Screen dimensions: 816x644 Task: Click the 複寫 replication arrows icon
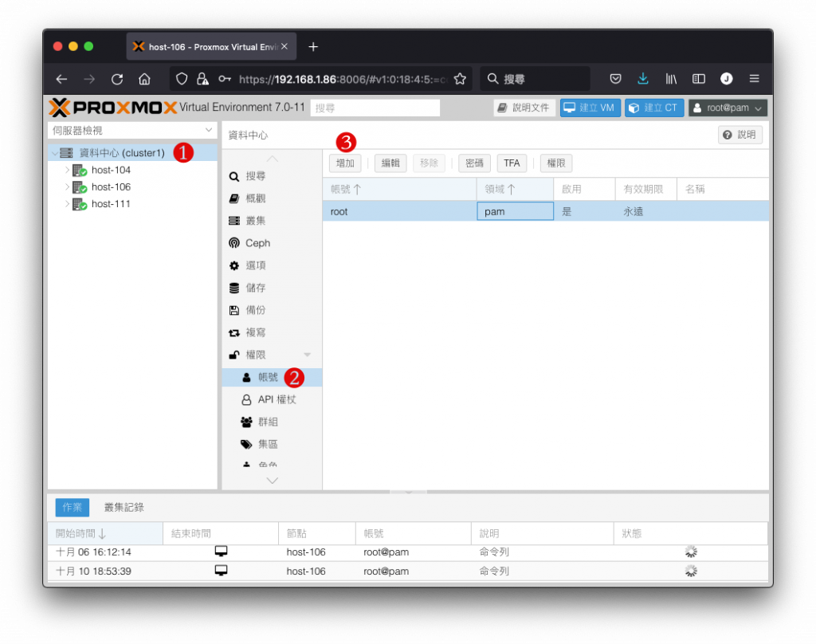(x=234, y=332)
